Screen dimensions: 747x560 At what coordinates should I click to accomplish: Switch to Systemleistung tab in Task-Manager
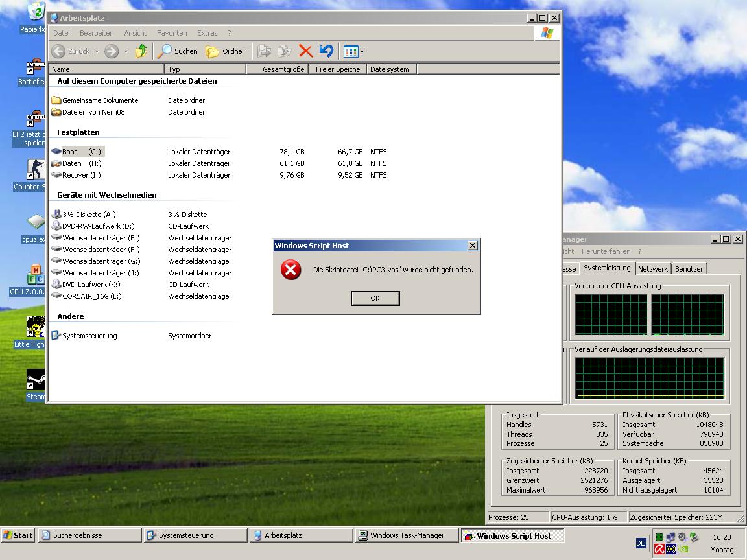(607, 268)
